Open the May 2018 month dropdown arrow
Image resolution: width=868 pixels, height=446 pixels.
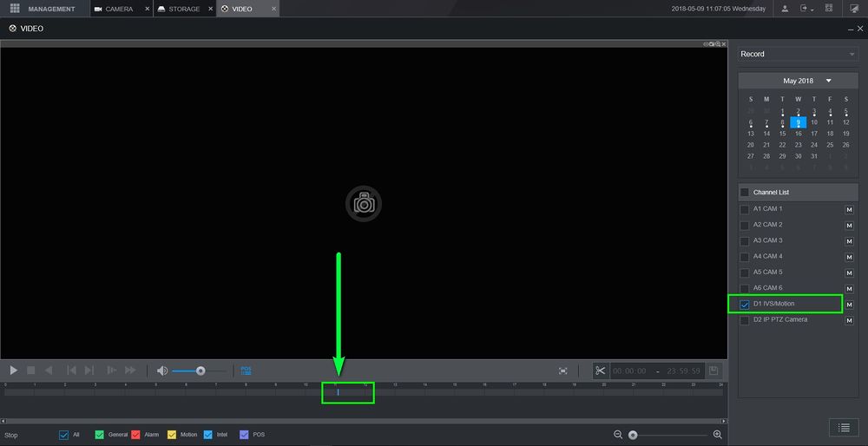(x=829, y=81)
